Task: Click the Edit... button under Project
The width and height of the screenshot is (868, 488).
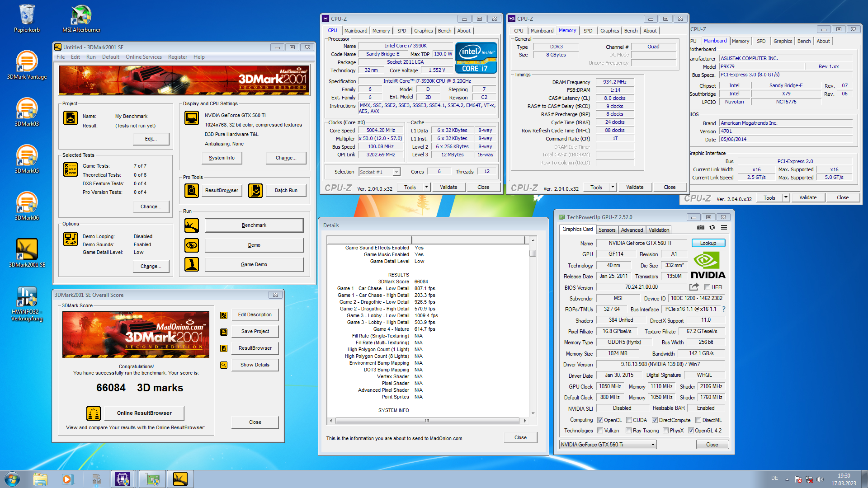Action: click(151, 139)
